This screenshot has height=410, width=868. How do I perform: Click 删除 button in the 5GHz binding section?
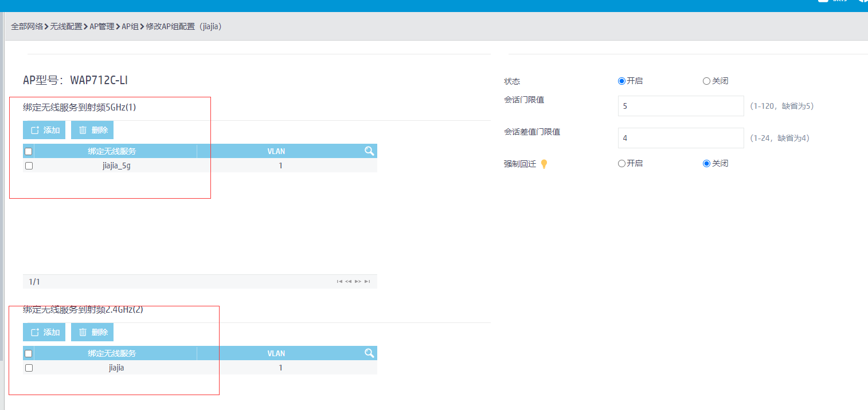click(x=92, y=130)
